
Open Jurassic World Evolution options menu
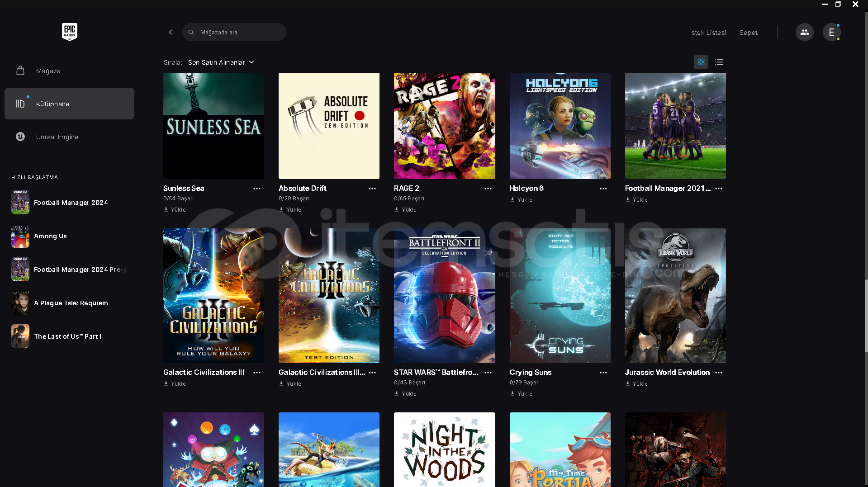click(719, 373)
